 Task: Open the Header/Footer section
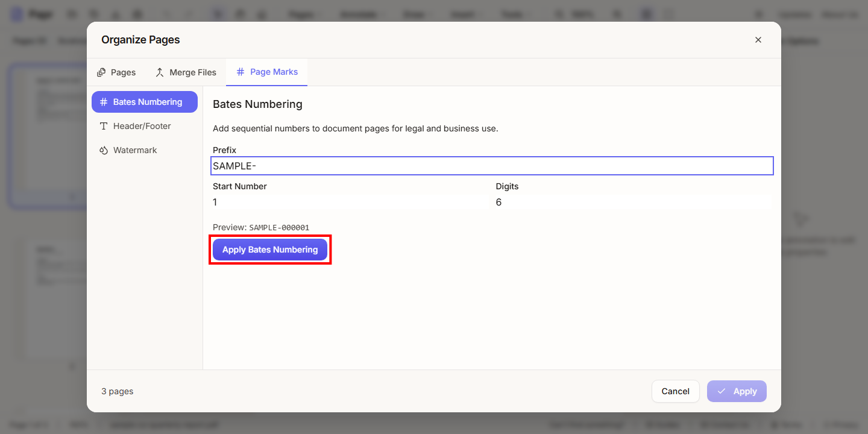(x=145, y=126)
